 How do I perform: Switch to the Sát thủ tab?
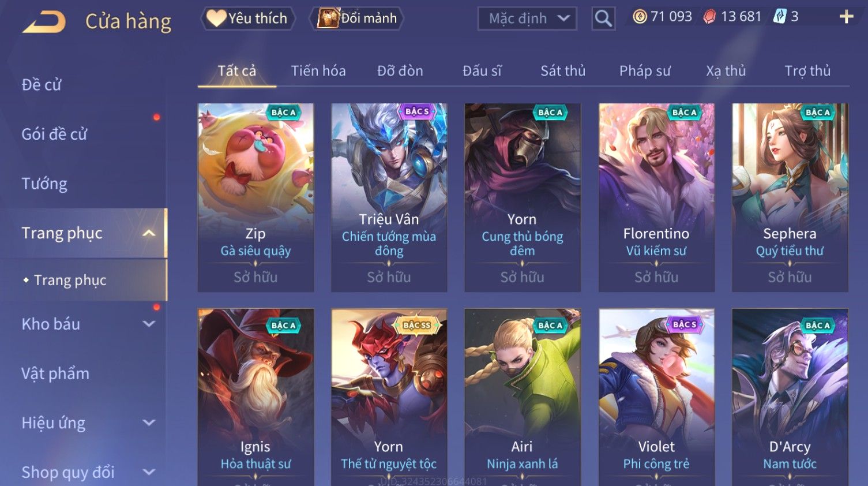563,71
